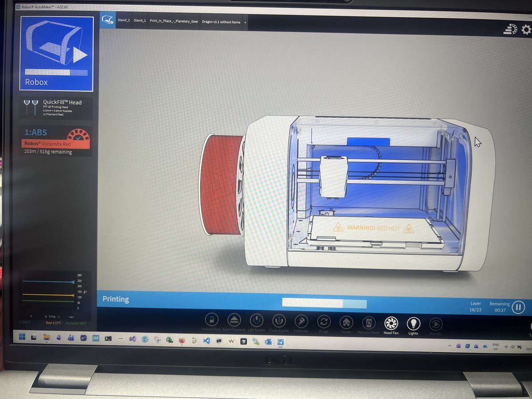Add a new project with plus tab
Viewport: 532px width, 399px height.
245,22
